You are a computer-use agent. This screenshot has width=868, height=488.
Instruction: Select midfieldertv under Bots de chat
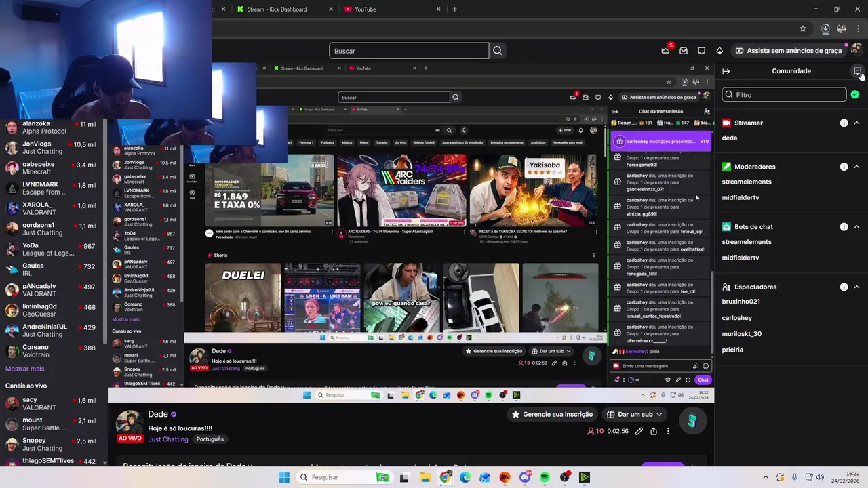click(x=741, y=258)
